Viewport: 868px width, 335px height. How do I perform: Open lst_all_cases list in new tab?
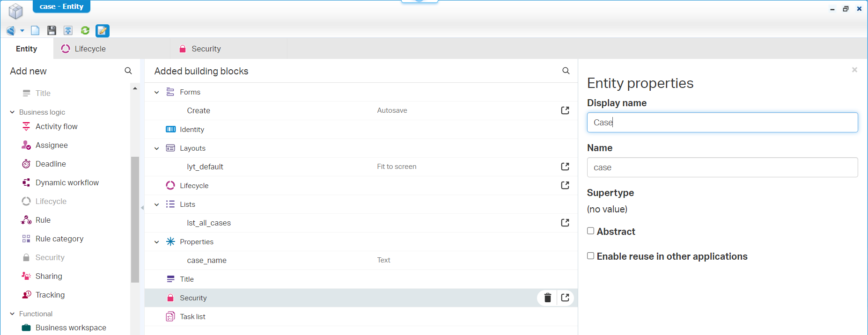[565, 223]
